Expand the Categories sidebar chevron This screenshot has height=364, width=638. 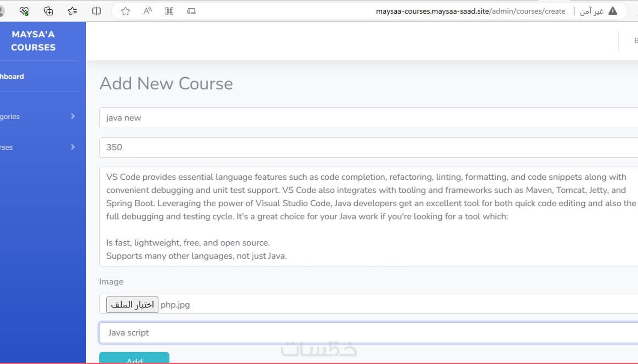[73, 116]
